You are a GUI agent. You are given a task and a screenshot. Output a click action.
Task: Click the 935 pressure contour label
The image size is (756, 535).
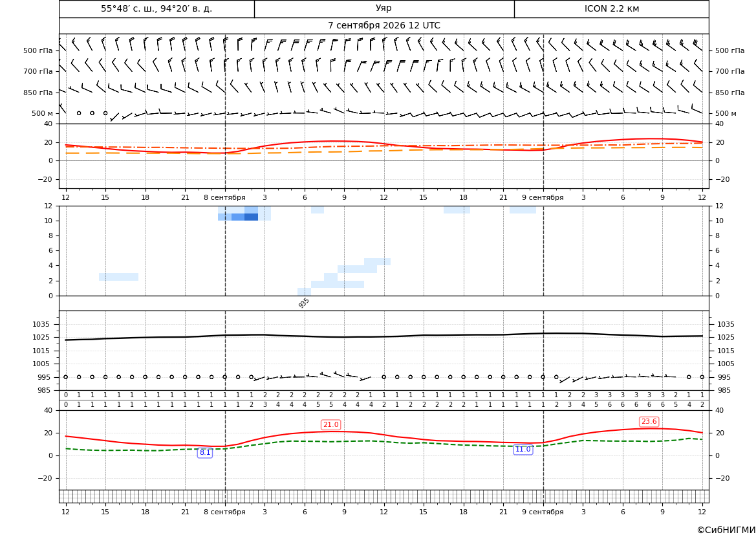[304, 303]
